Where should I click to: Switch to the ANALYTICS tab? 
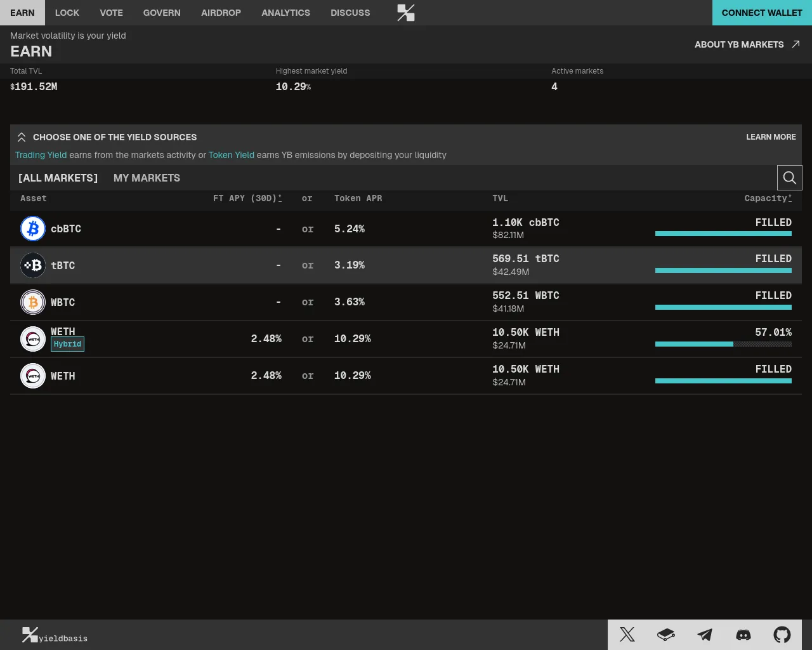click(x=286, y=13)
